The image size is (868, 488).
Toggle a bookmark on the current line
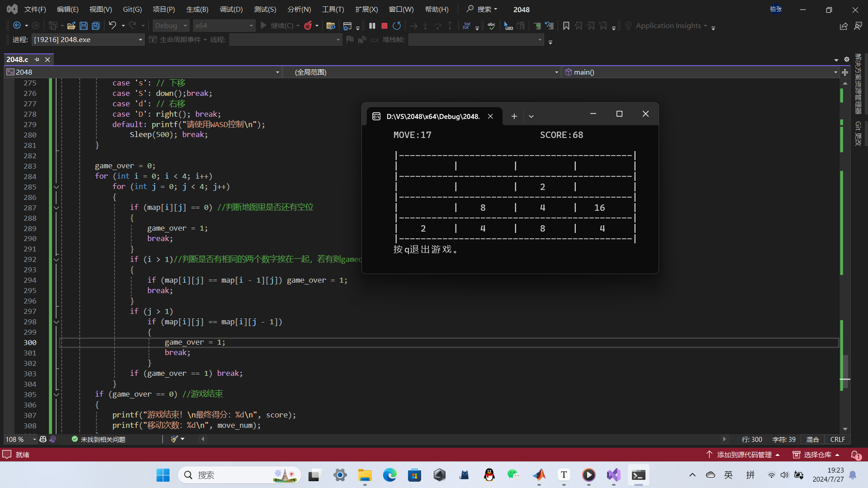click(x=566, y=26)
